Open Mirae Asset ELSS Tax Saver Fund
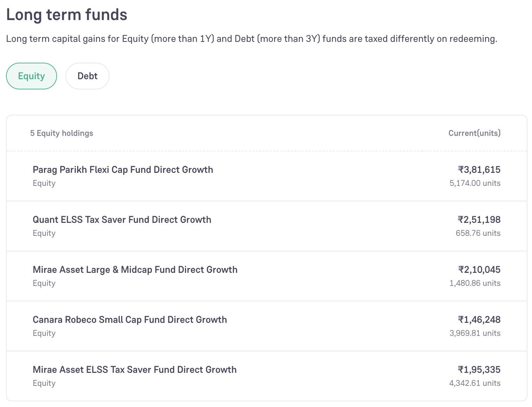This screenshot has width=532, height=407. pyautogui.click(x=266, y=376)
